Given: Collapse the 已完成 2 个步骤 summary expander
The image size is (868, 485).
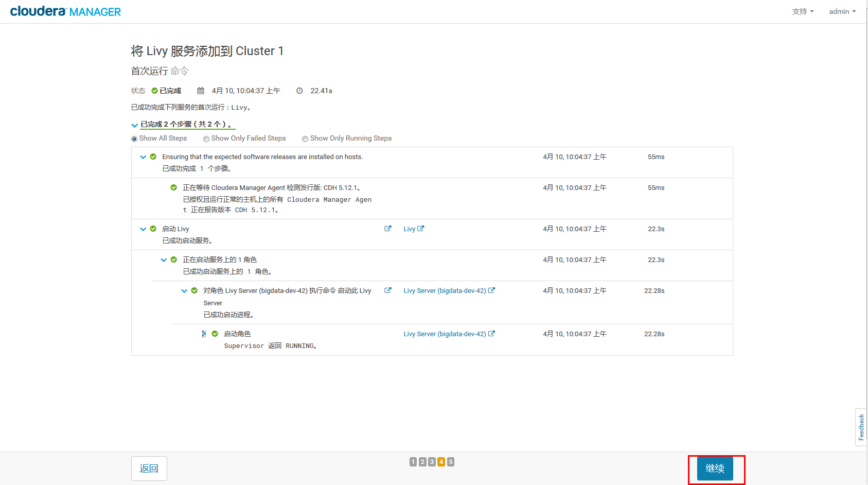Looking at the screenshot, I should click(134, 125).
